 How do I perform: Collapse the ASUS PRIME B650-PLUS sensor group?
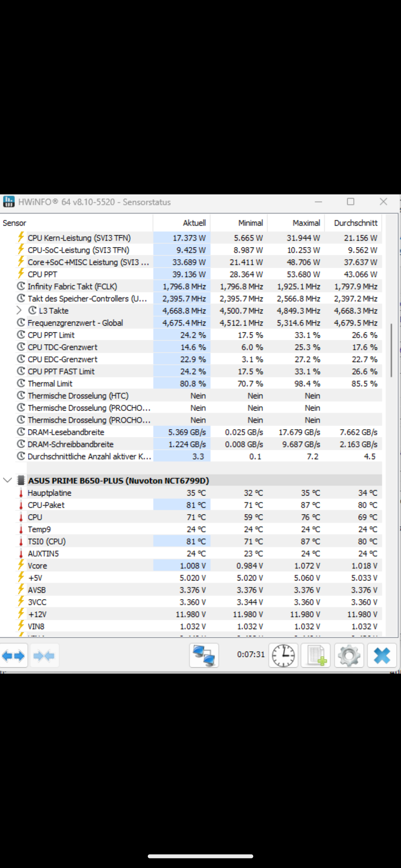[x=7, y=480]
